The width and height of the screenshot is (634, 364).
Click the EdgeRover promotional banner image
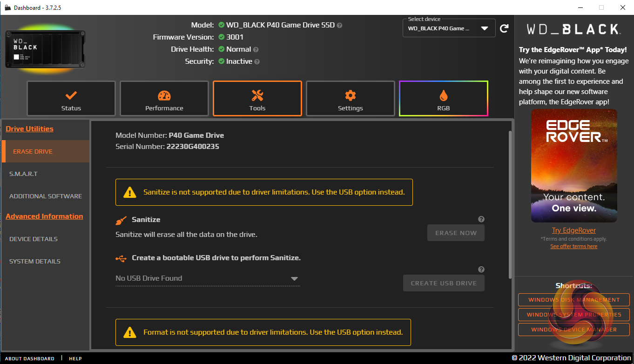(x=574, y=166)
